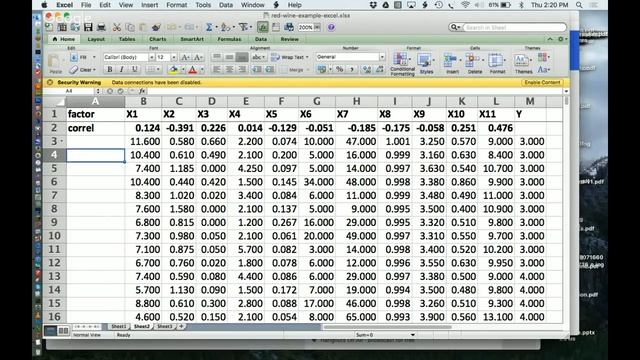
Task: Click the Italic I button
Action: coord(122,69)
